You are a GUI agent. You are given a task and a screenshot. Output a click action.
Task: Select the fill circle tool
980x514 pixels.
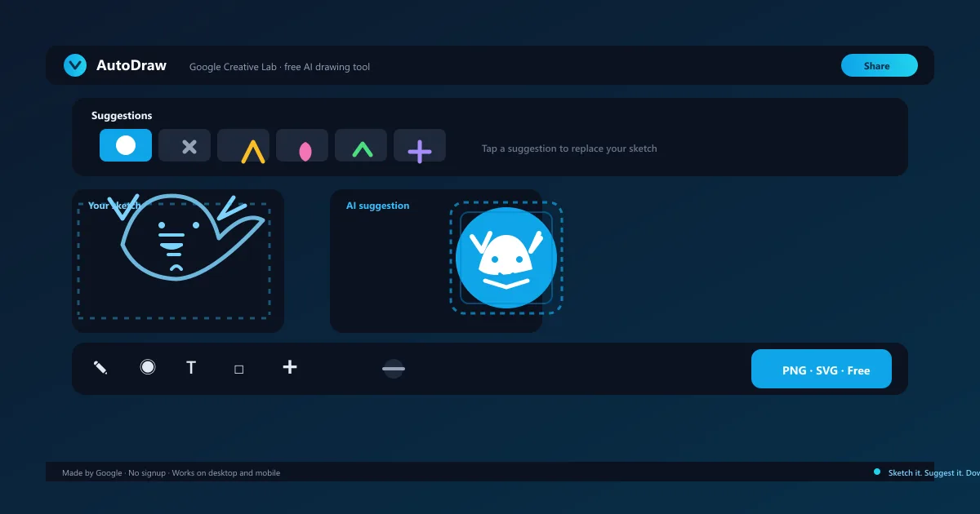[148, 367]
